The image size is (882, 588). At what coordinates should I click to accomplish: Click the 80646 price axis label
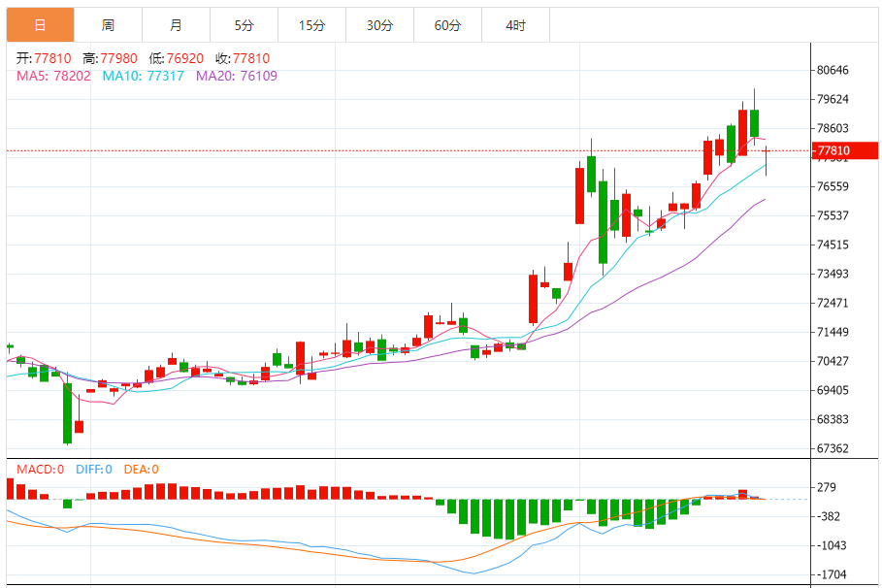point(833,70)
